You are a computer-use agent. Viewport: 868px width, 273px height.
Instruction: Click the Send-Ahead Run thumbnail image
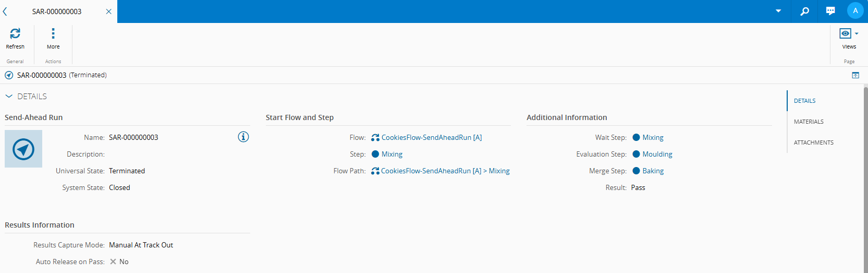point(23,149)
